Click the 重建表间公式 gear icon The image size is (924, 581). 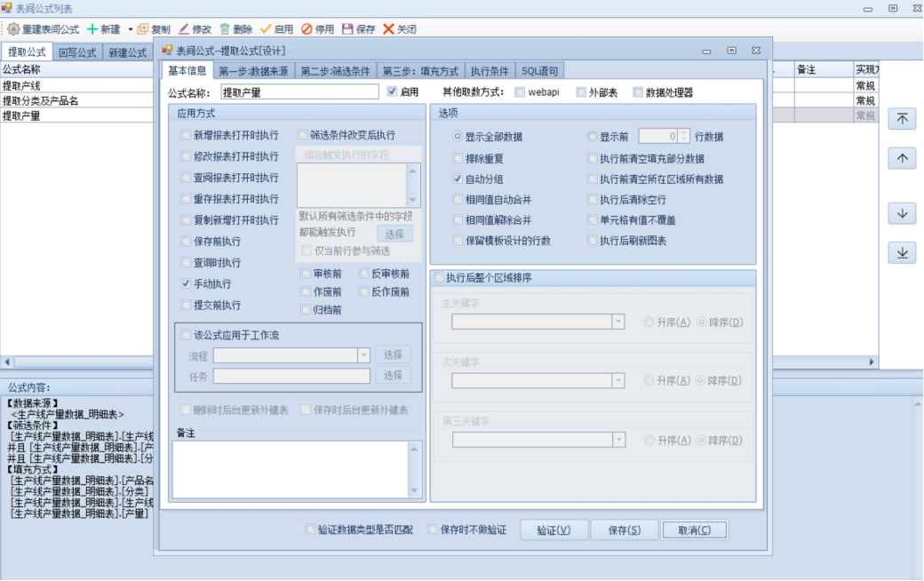coord(13,29)
